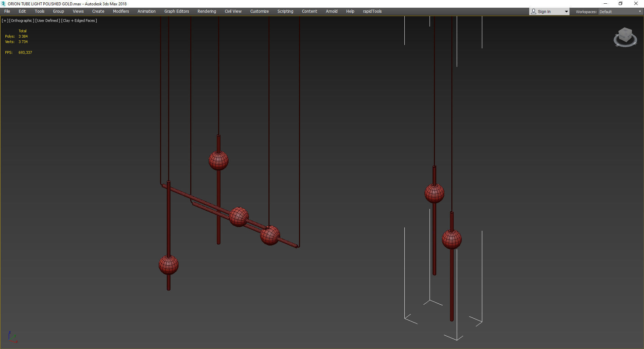Image resolution: width=644 pixels, height=349 pixels.
Task: Open the File menu
Action: 7,11
